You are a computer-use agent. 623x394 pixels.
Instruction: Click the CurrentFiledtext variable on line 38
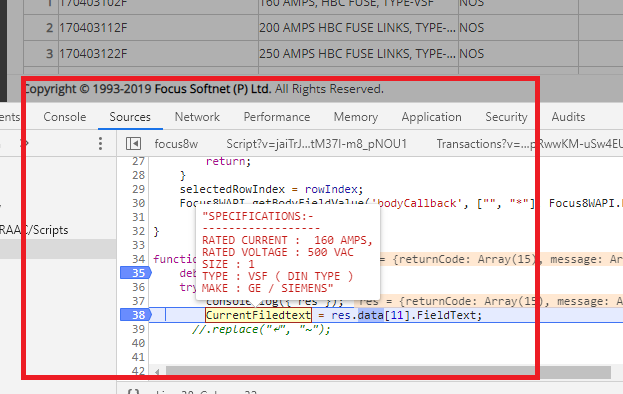[x=258, y=315]
